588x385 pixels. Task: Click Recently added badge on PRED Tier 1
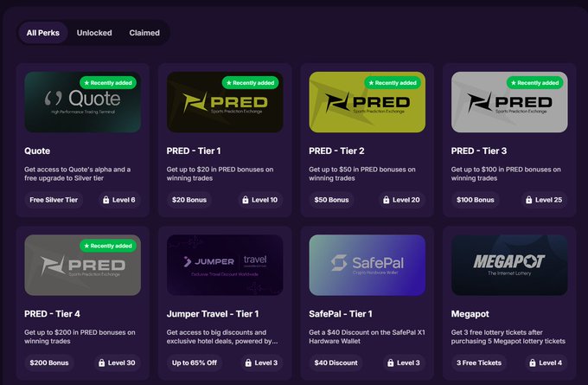point(250,82)
